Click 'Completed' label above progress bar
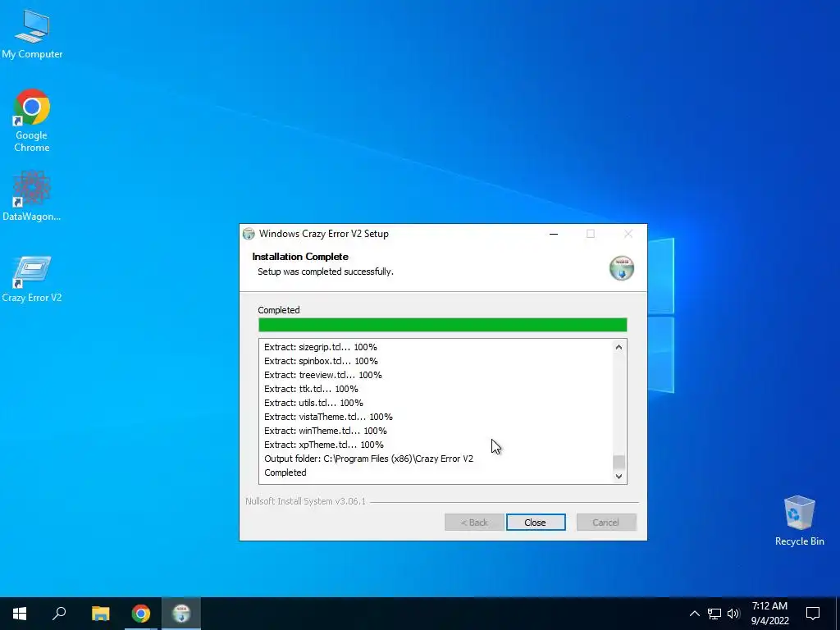This screenshot has width=840, height=630. point(279,310)
